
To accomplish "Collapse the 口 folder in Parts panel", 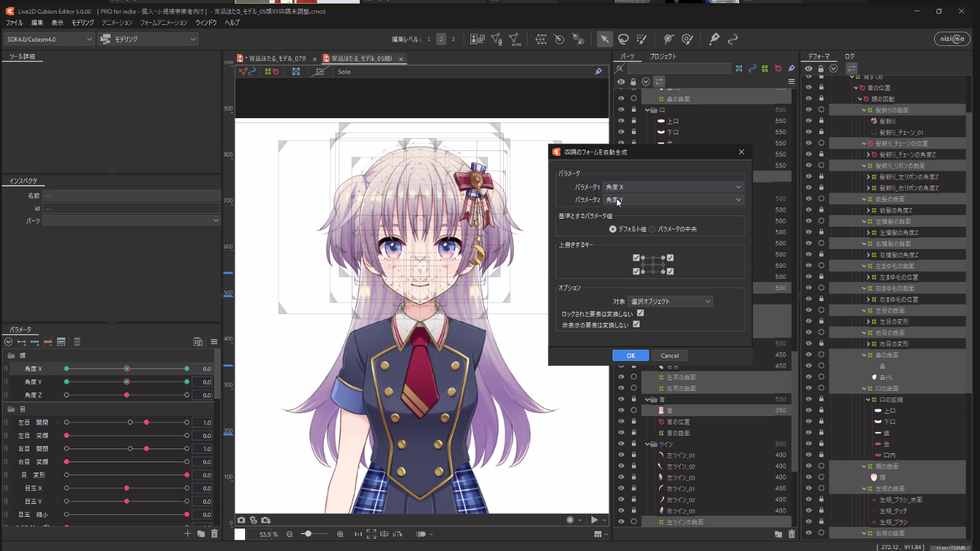I will [x=647, y=110].
